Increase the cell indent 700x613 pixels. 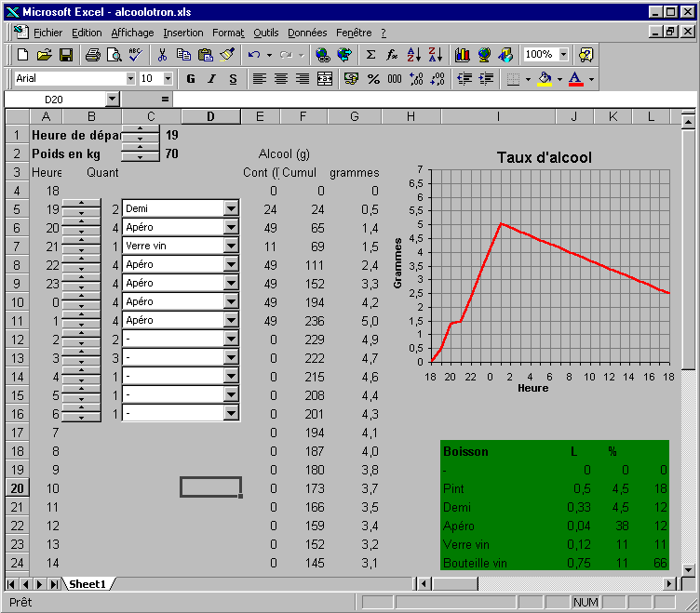pos(486,79)
